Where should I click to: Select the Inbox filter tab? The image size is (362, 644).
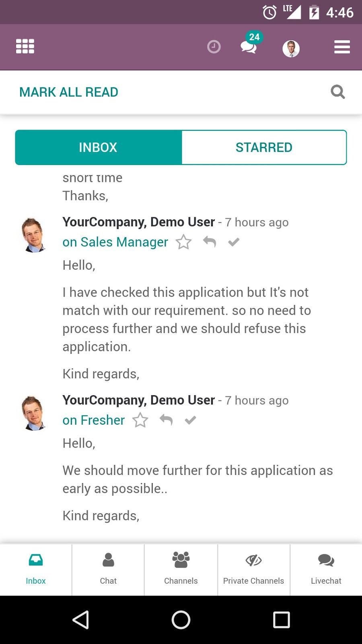coord(98,147)
